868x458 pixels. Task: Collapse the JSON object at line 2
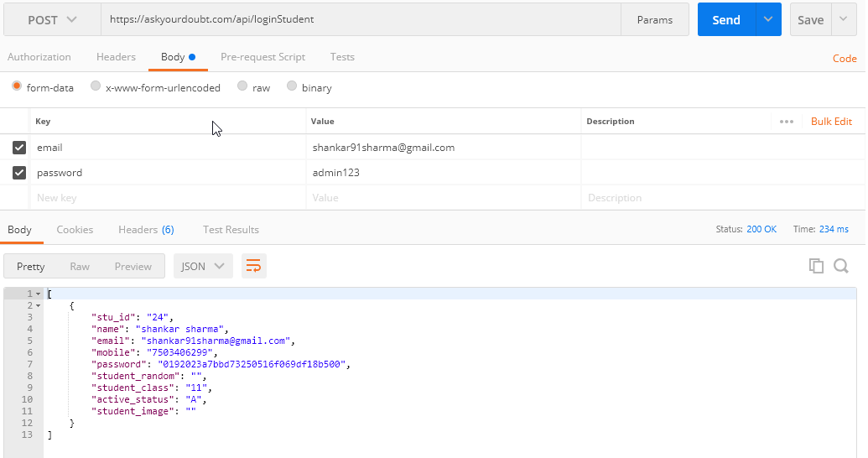[x=39, y=305]
